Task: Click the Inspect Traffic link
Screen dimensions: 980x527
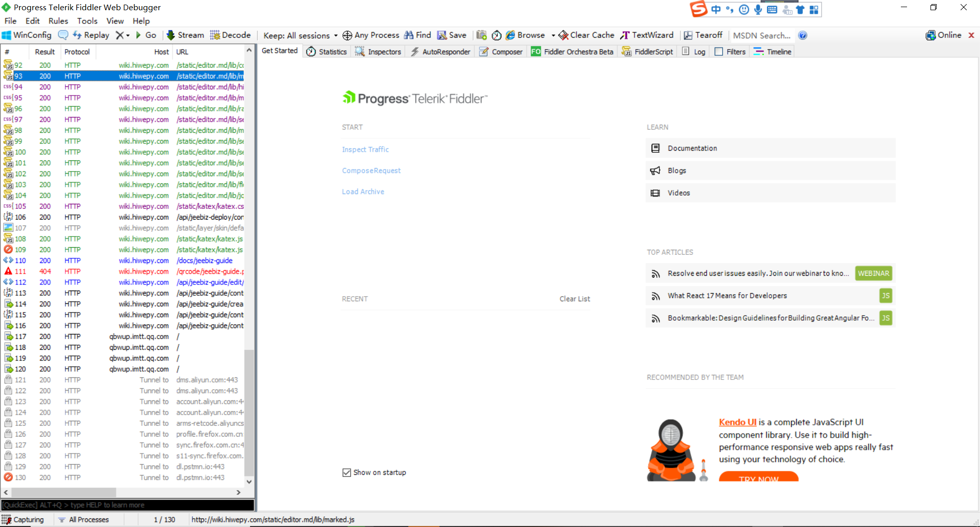Action: [365, 150]
